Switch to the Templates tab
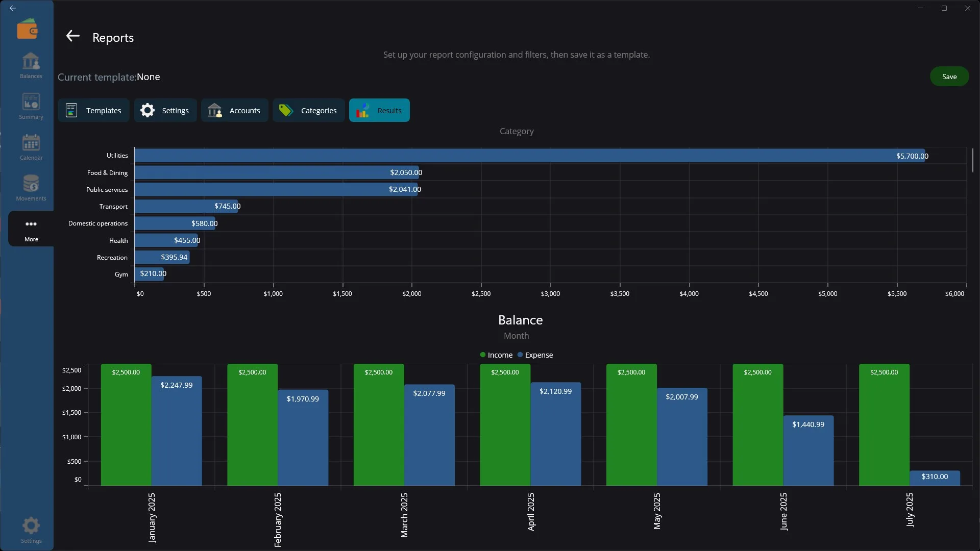Viewport: 980px width, 551px height. (x=93, y=110)
